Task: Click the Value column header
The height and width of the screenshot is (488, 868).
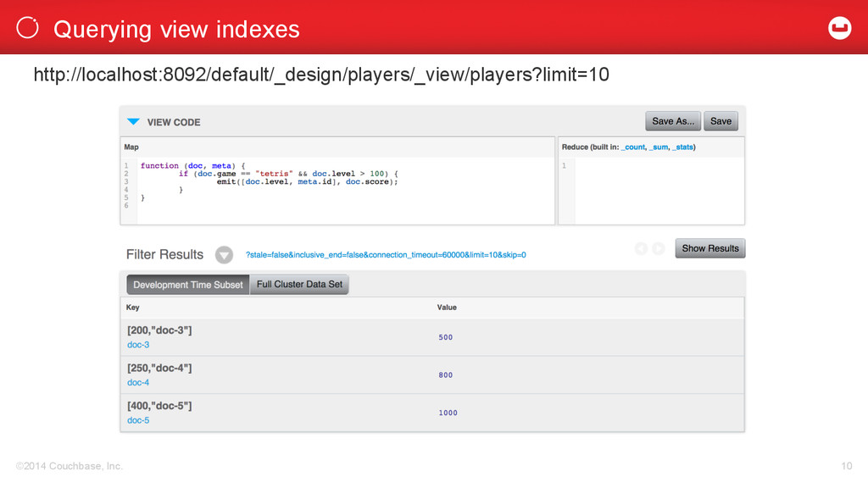Action: point(447,307)
